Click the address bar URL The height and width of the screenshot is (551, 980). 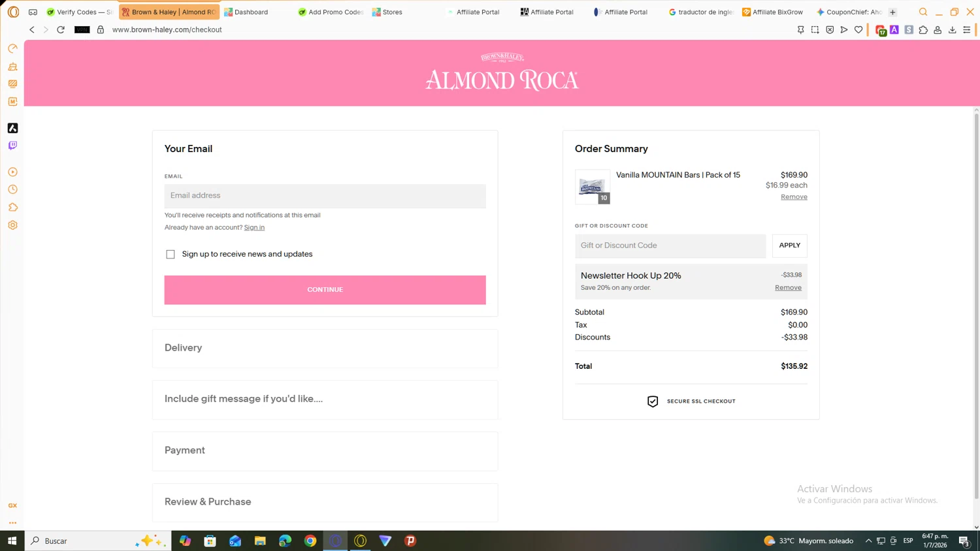pyautogui.click(x=167, y=29)
